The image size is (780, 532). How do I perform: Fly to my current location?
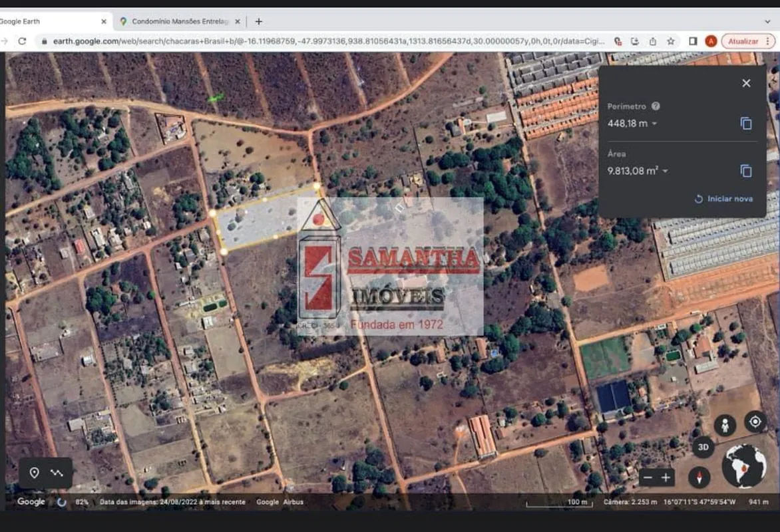[x=755, y=422]
